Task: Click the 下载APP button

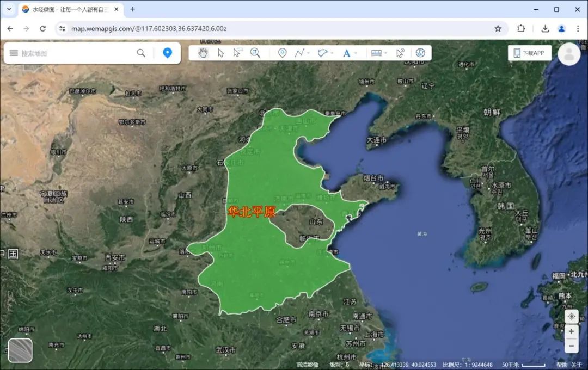Action: coord(530,53)
